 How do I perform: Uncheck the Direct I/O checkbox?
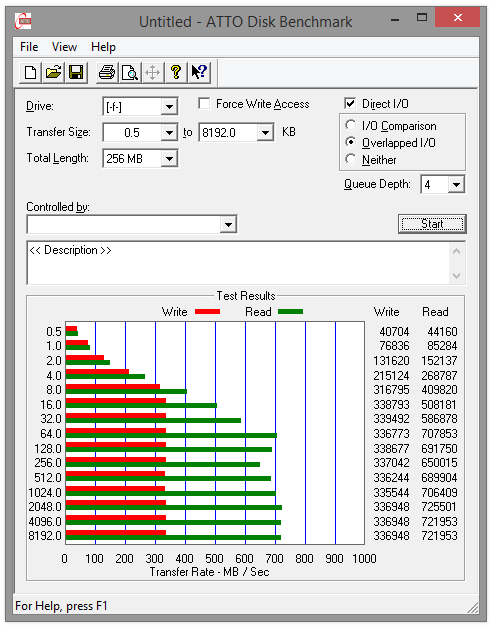coord(350,103)
